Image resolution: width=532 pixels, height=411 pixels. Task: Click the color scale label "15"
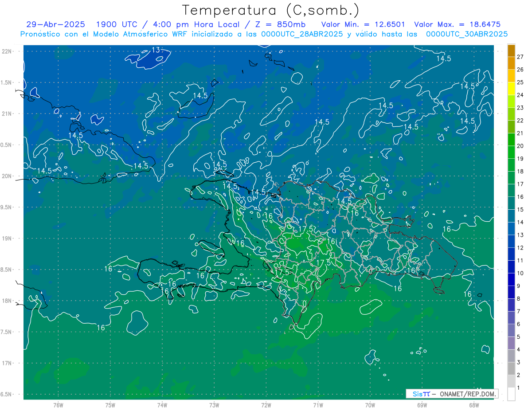pos(520,210)
